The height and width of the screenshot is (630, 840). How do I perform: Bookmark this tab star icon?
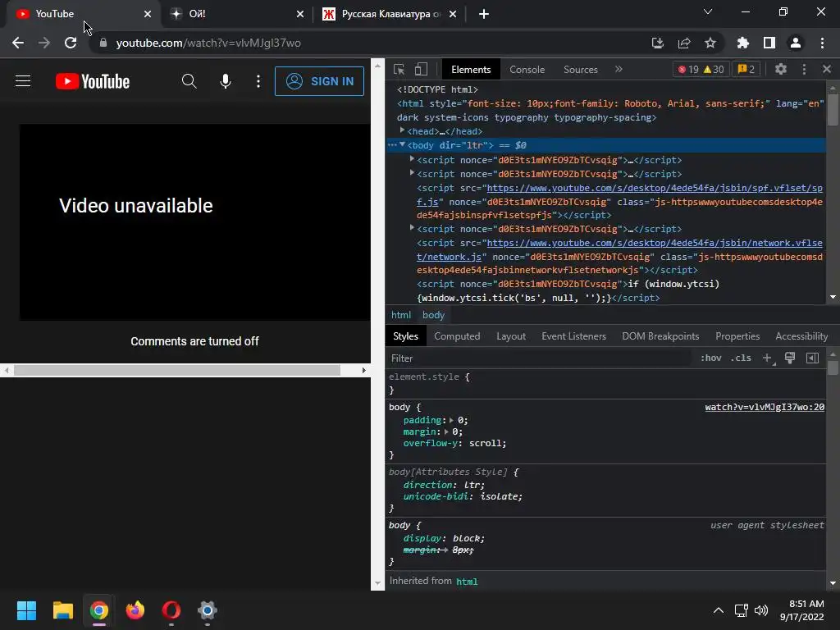pyautogui.click(x=710, y=43)
